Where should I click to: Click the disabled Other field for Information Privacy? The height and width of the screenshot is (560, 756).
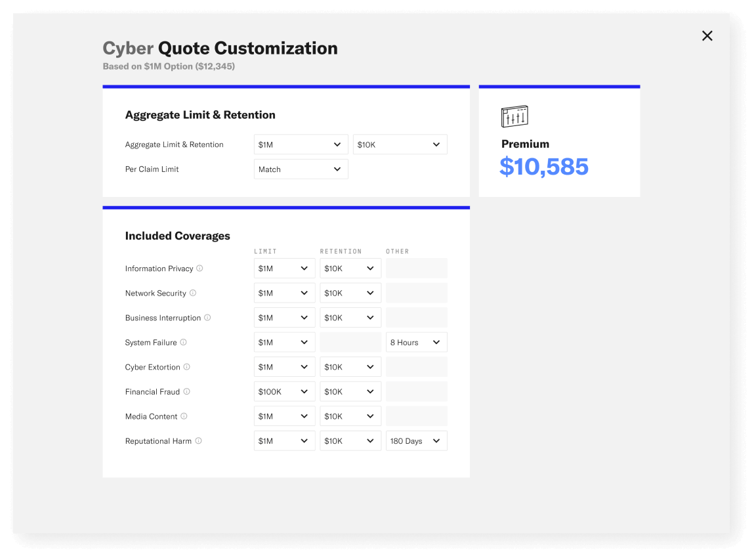point(417,268)
